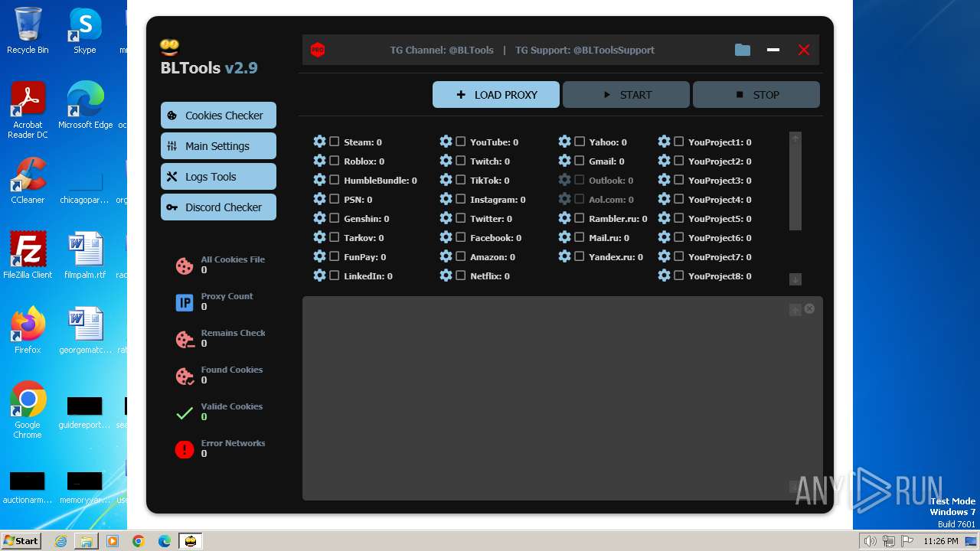Open the Cookies Checker section

pos(218,116)
